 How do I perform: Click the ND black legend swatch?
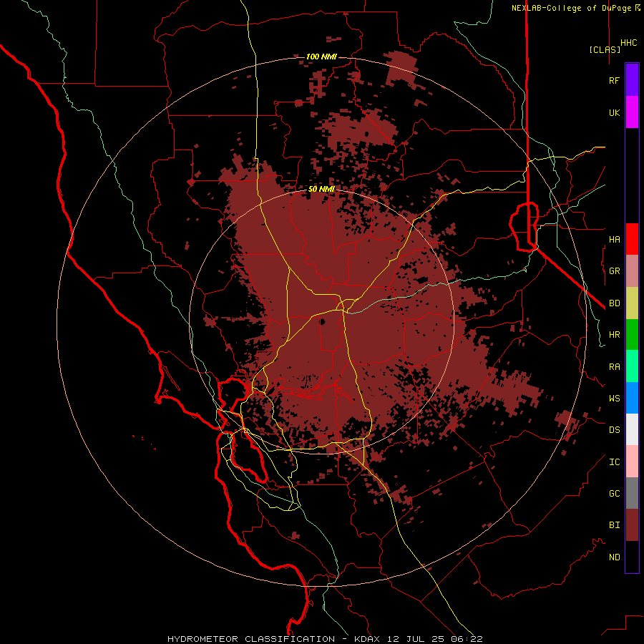tap(632, 557)
